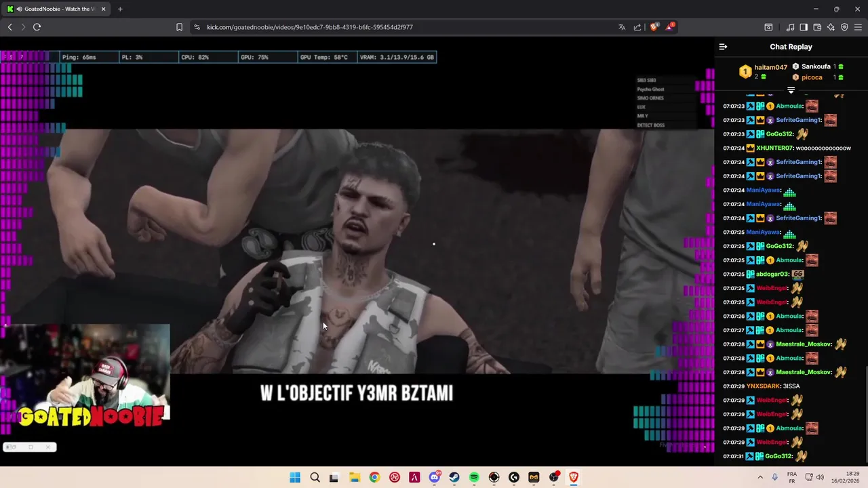Click XHUNTER07's username in chat
This screenshot has width=868, height=488.
(775, 148)
